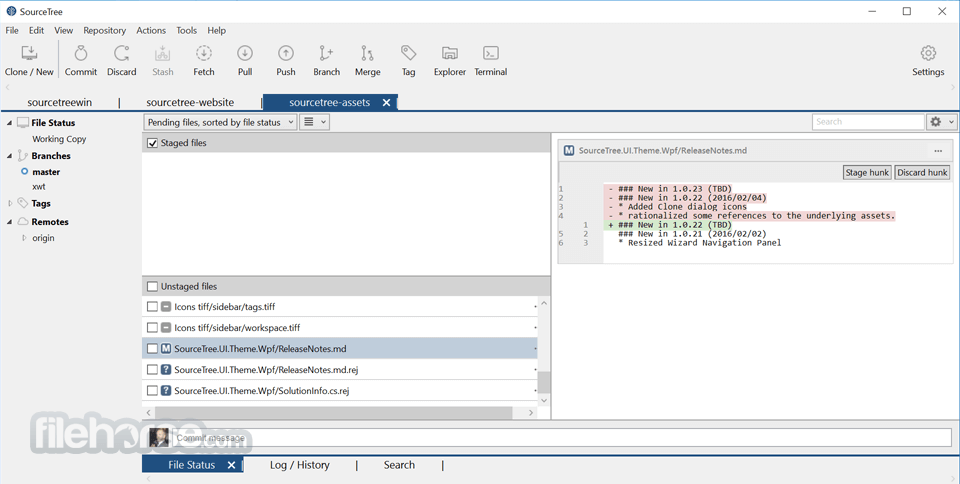Screen dimensions: 960x484
Task: Click the file list scroll-right arrow
Action: (x=531, y=412)
